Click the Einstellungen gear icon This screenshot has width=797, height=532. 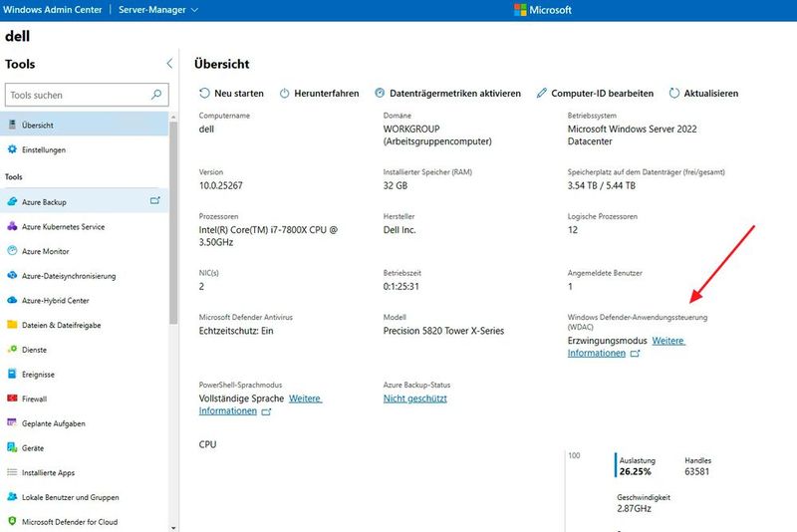[12, 149]
